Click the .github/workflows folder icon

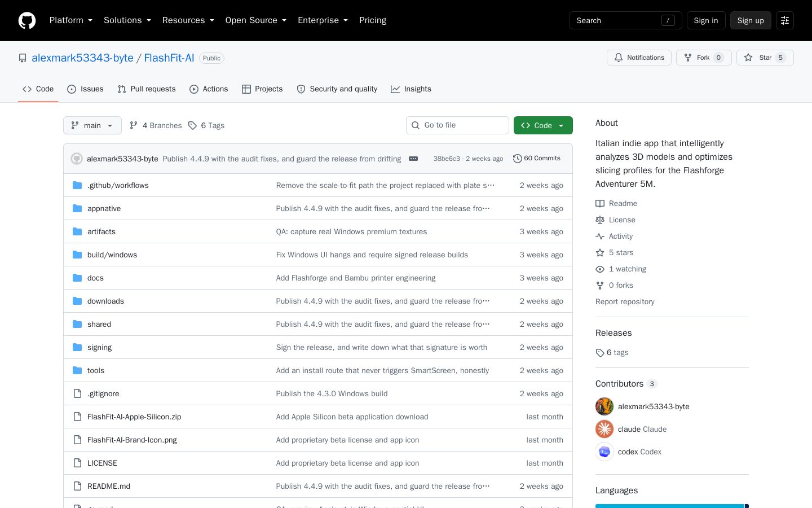coord(77,185)
